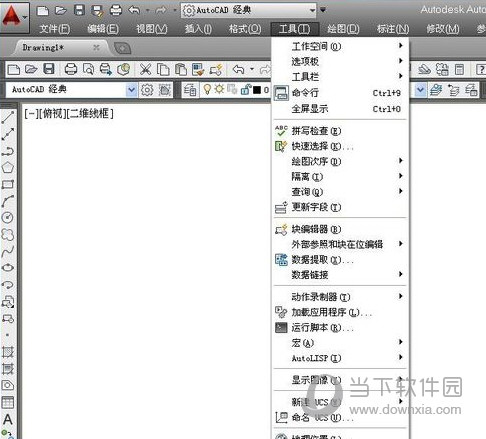Expand 查询(Q) submenu
Screen dimensions: 486x439
coord(341,192)
